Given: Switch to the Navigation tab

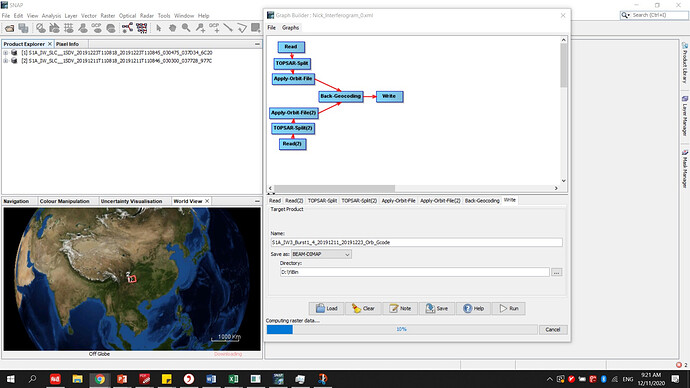Looking at the screenshot, I should click(x=16, y=201).
